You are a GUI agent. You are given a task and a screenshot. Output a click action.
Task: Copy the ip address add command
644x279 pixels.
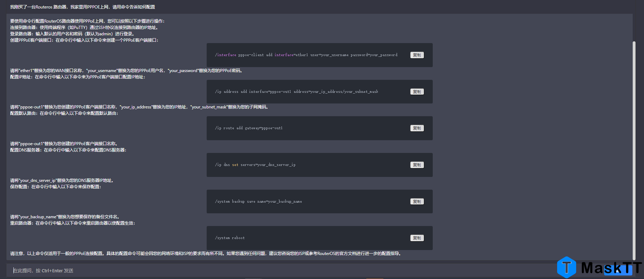tap(417, 92)
